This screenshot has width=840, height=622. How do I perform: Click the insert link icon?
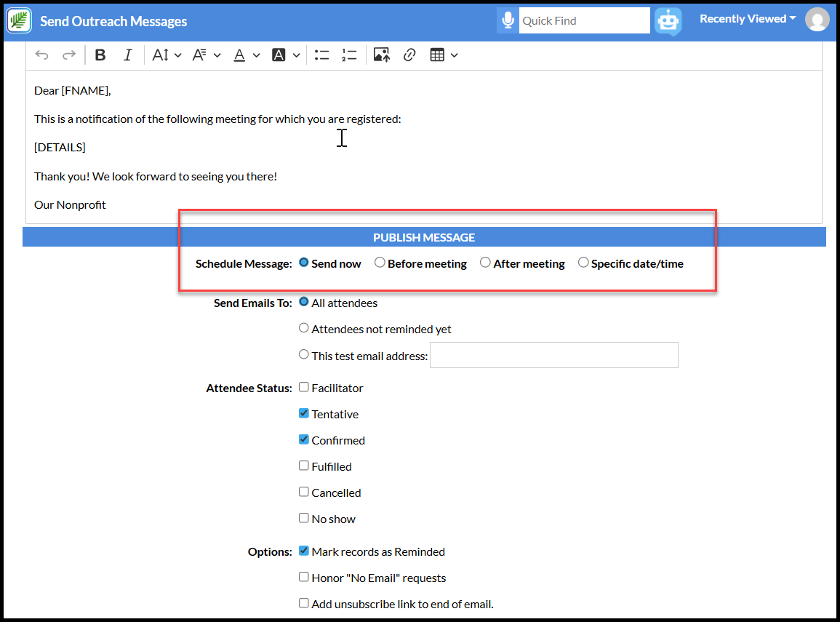409,55
